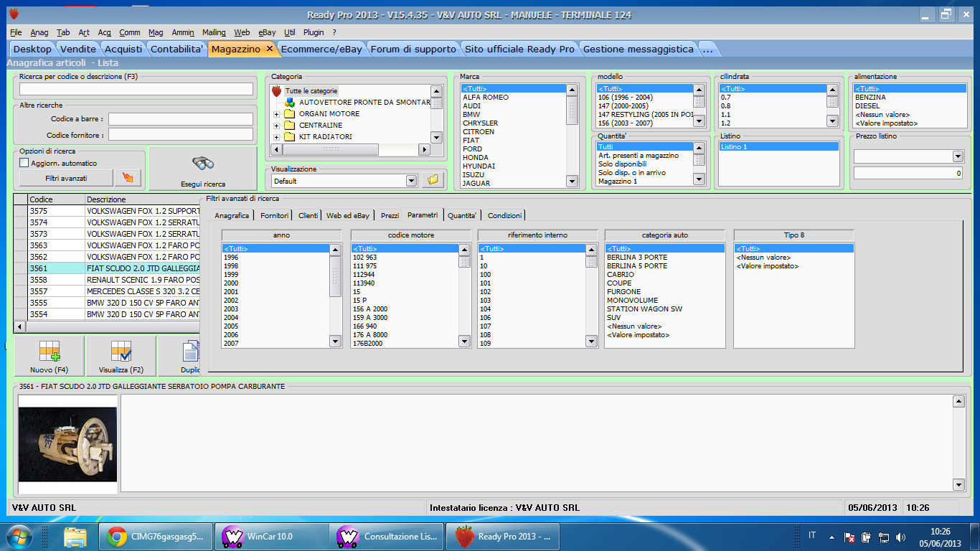This screenshot has width=980, height=551.
Task: Click the anno list scroll-down arrow
Action: 335,342
